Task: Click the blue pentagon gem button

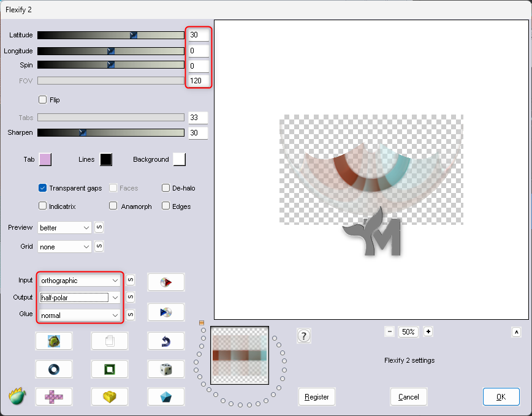Action: coord(165,397)
